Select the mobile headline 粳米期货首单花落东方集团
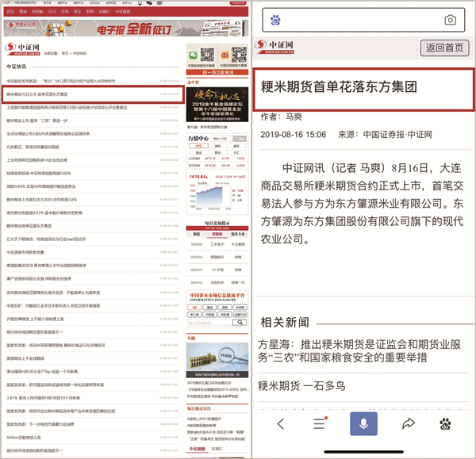The height and width of the screenshot is (459, 476). click(339, 86)
